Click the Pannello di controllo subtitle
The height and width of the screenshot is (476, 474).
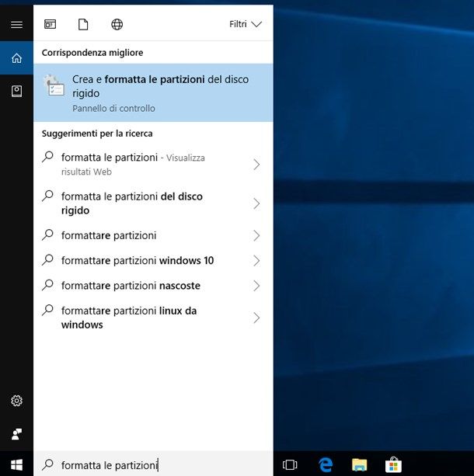pyautogui.click(x=113, y=109)
